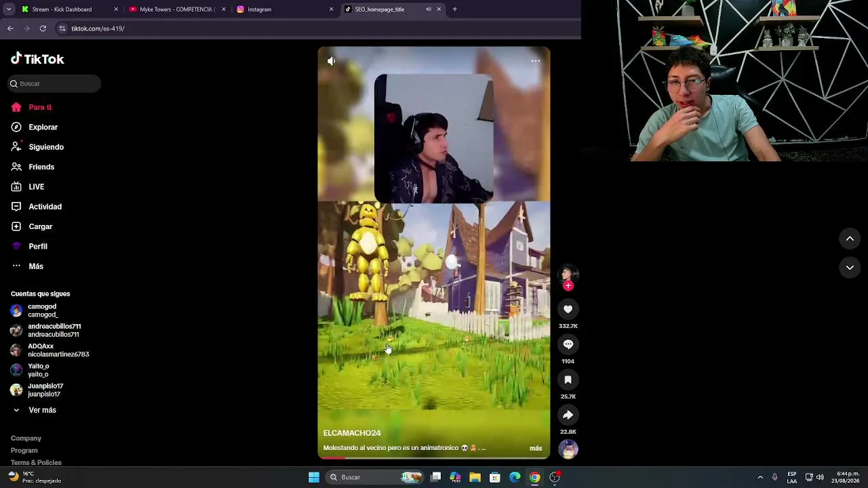Mute the TikTok video sound
The height and width of the screenshot is (488, 868).
[x=331, y=61]
